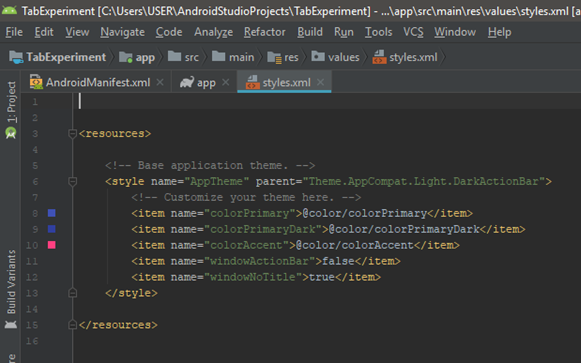Collapse the <style> AppTheme fold marker

(x=73, y=181)
